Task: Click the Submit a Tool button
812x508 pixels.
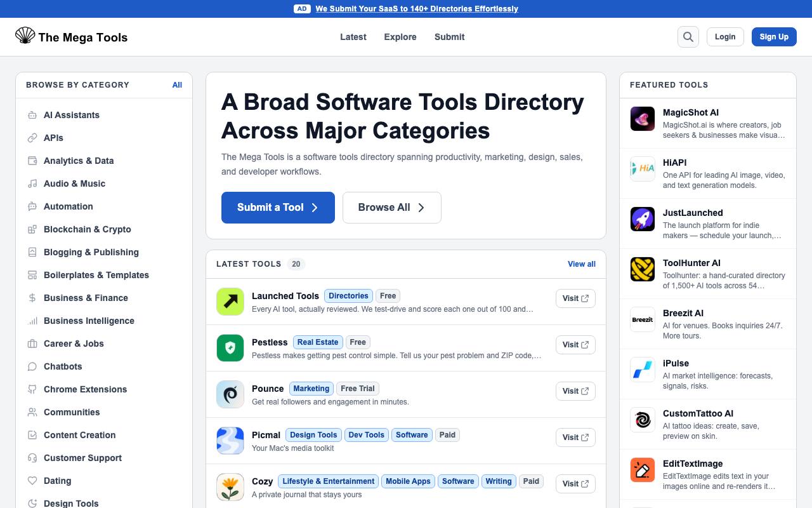Action: point(278,208)
